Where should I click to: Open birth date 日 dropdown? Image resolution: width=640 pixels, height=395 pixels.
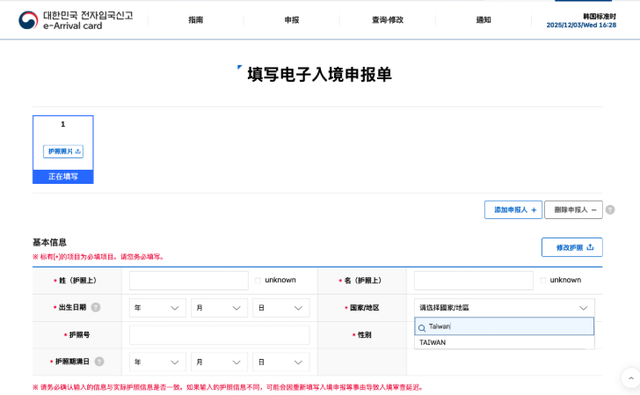click(x=281, y=308)
